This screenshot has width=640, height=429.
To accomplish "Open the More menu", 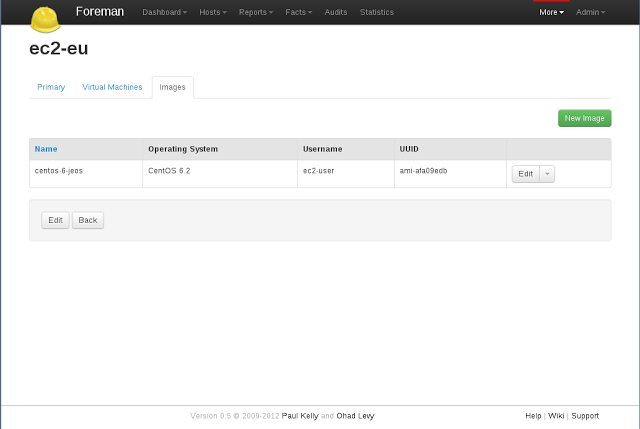I will tap(551, 12).
